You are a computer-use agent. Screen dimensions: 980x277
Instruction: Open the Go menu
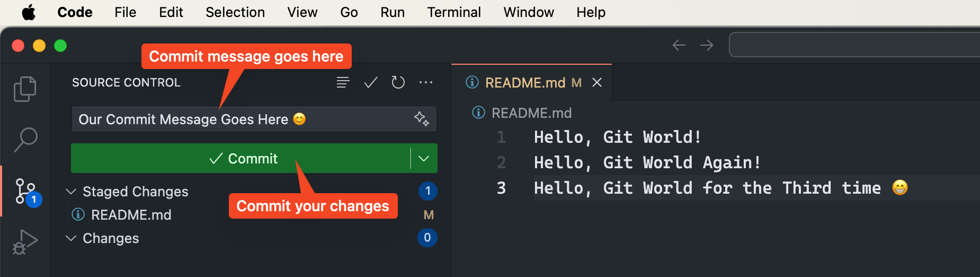tap(349, 12)
